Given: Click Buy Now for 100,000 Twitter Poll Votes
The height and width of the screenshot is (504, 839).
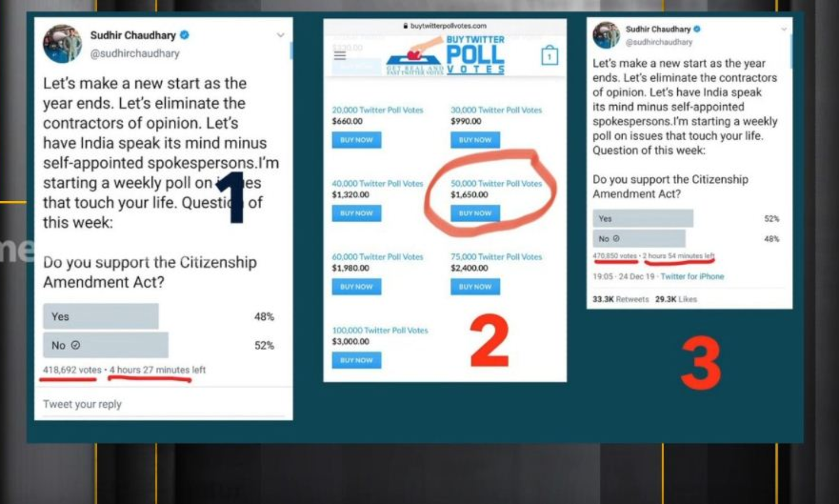Looking at the screenshot, I should click(357, 360).
